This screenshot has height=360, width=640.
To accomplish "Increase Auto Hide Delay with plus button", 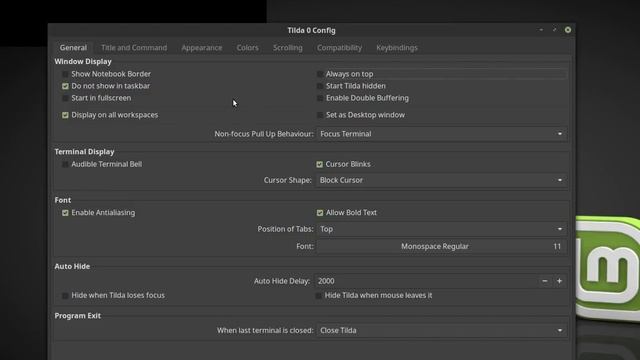I will pyautogui.click(x=559, y=281).
